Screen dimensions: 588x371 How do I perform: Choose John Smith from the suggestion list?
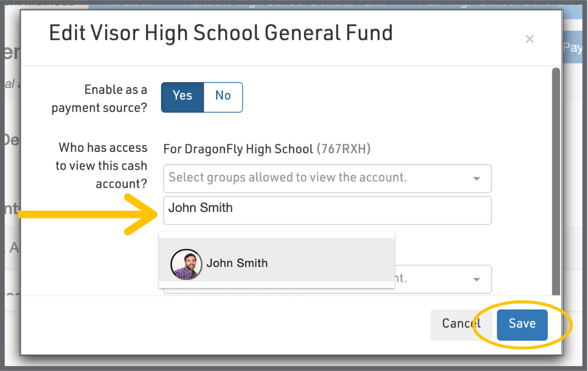pyautogui.click(x=276, y=263)
